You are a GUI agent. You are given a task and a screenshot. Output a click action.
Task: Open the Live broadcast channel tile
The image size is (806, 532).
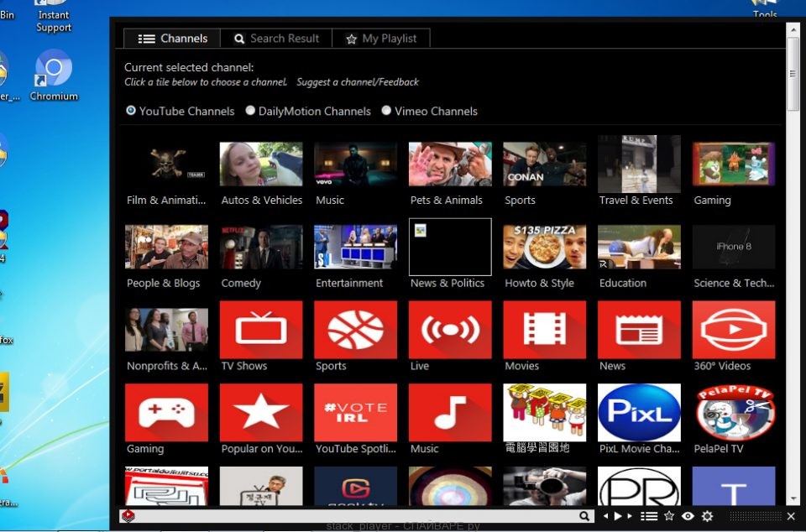[449, 330]
